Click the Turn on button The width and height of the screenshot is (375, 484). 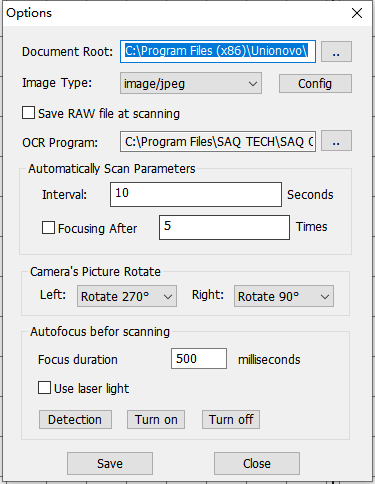156,419
